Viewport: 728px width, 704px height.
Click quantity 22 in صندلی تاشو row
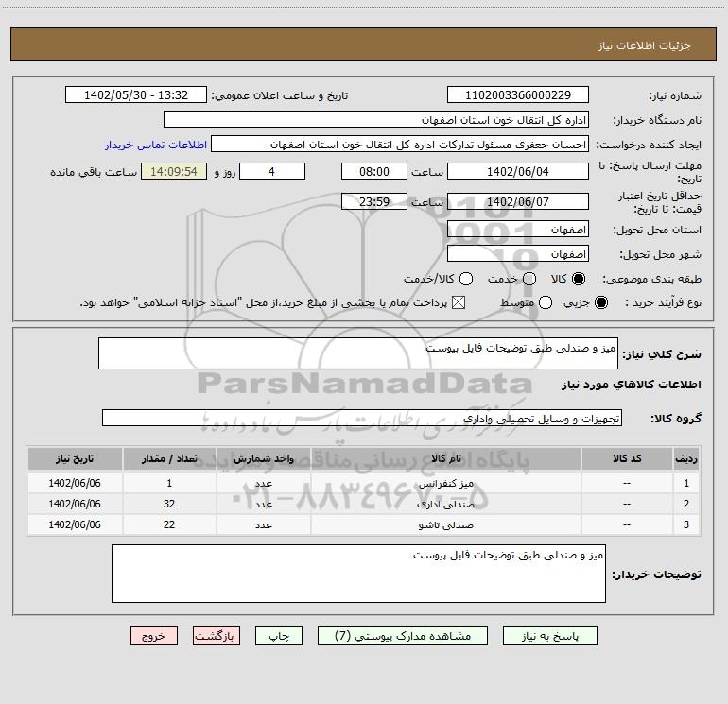[169, 524]
